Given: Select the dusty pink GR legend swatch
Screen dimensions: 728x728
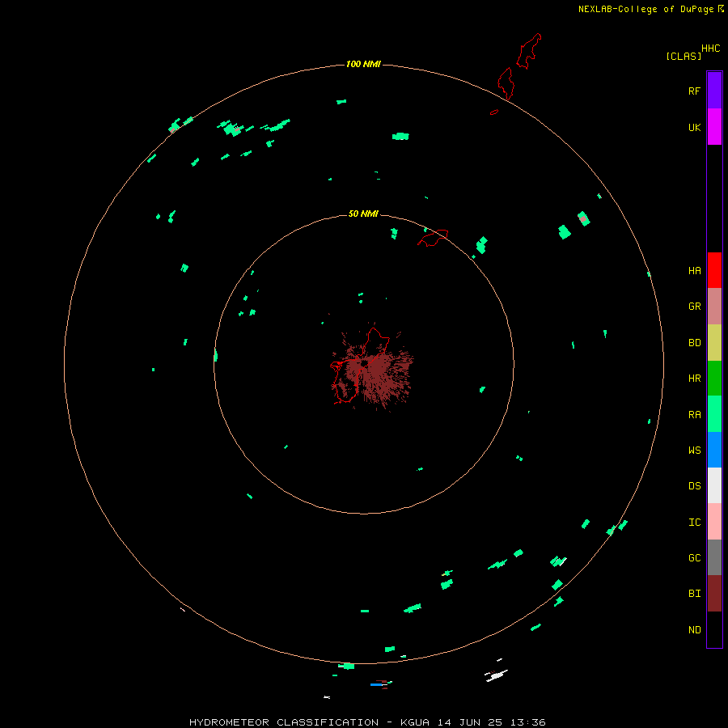Looking at the screenshot, I should coord(714,307).
